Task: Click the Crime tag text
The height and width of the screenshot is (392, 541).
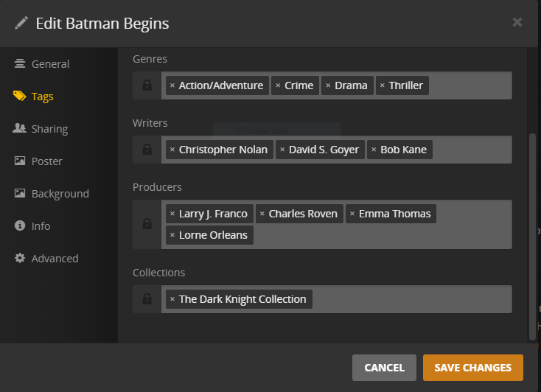Action: click(299, 85)
